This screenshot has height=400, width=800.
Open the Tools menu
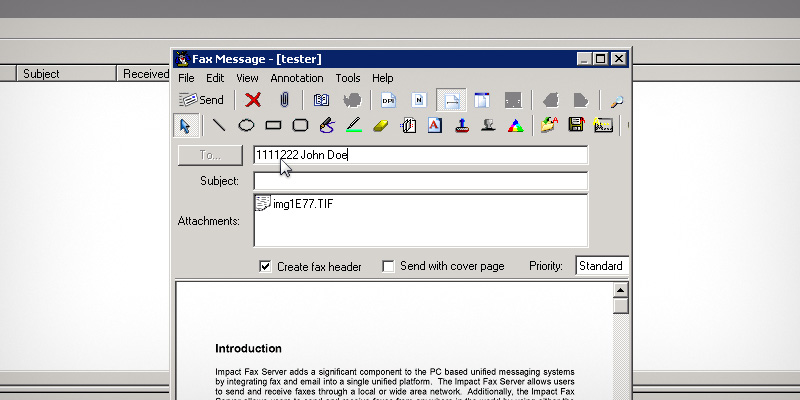[x=348, y=78]
